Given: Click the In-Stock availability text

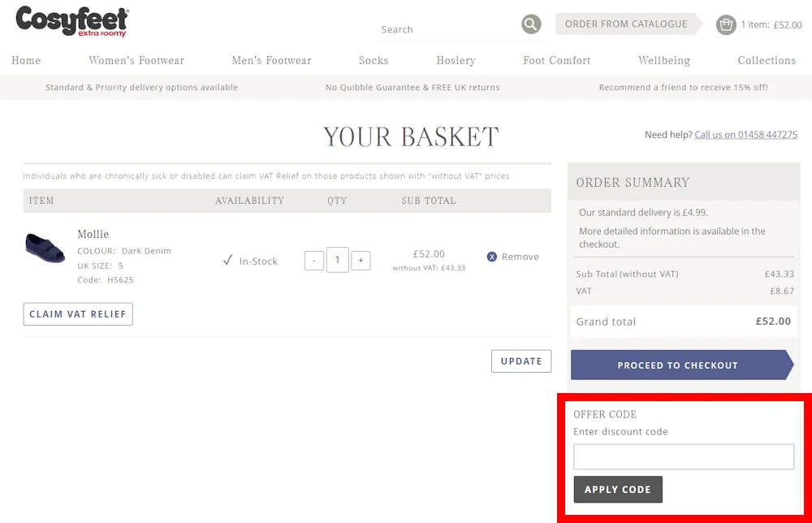Looking at the screenshot, I should point(258,261).
